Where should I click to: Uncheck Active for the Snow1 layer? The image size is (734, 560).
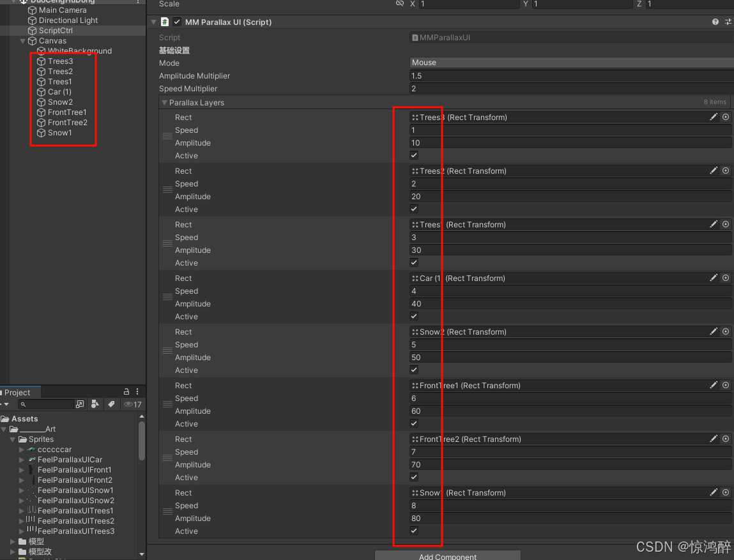coord(414,531)
